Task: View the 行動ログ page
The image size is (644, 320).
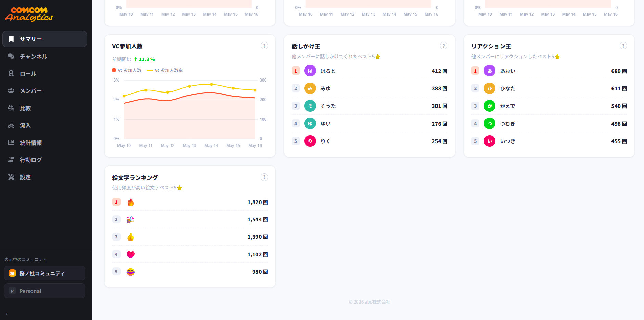Action: [45, 160]
